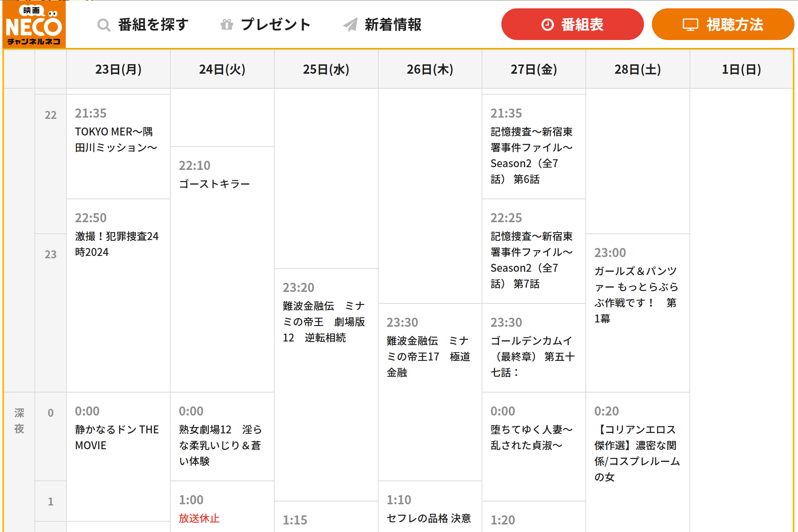Select the 23日(月) day column header
Screen dimensions: 798x532
[x=118, y=69]
